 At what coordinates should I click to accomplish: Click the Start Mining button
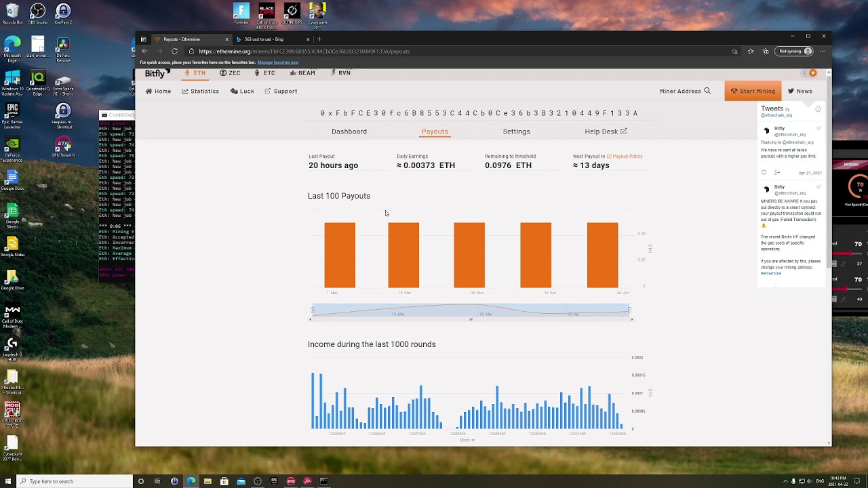(x=753, y=91)
